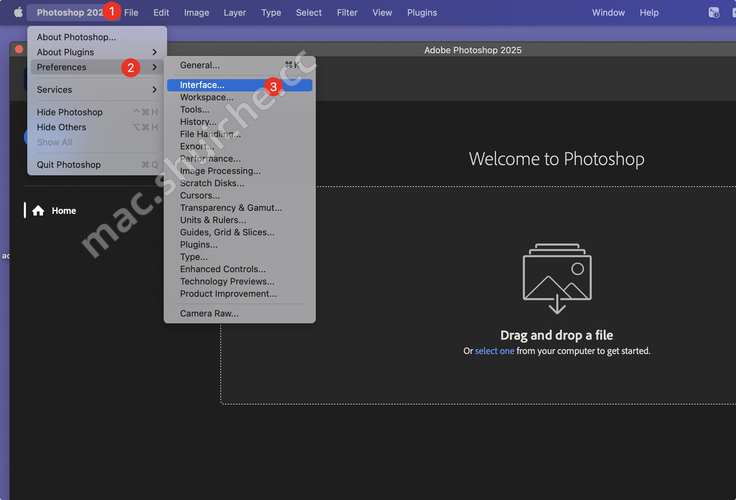Expand the About Plugins submenu
The height and width of the screenshot is (500, 736).
tap(97, 52)
